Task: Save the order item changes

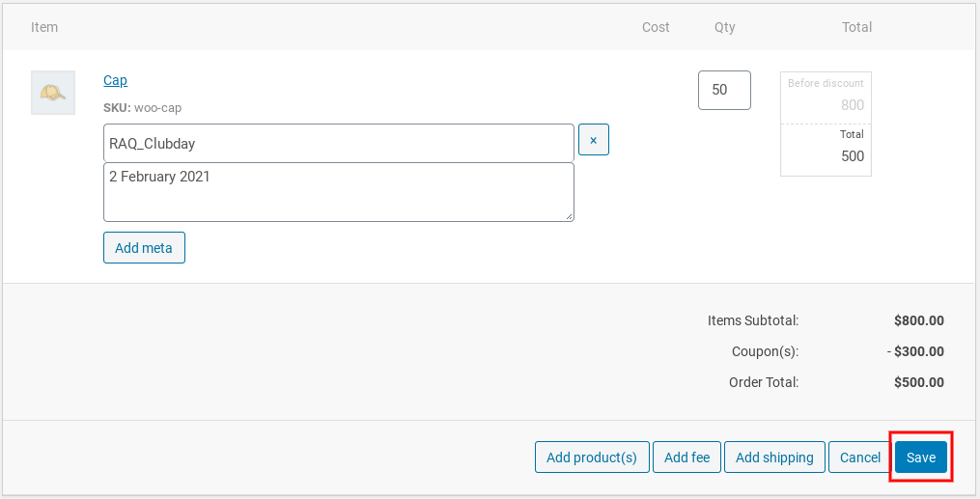Action: pyautogui.click(x=921, y=457)
